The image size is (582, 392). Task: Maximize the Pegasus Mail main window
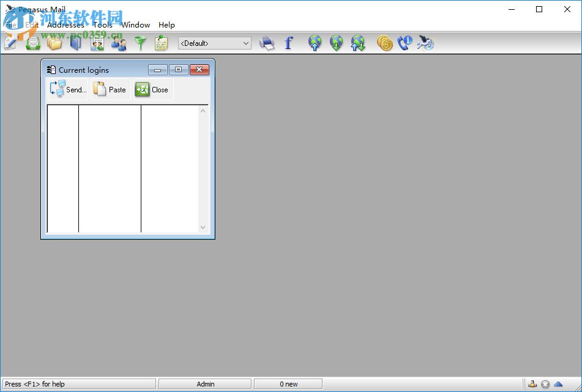click(x=539, y=9)
